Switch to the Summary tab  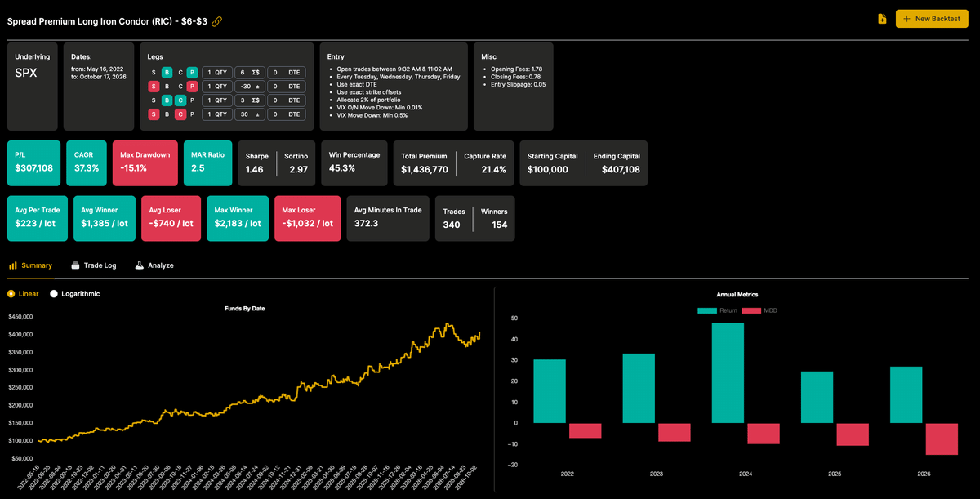point(30,265)
